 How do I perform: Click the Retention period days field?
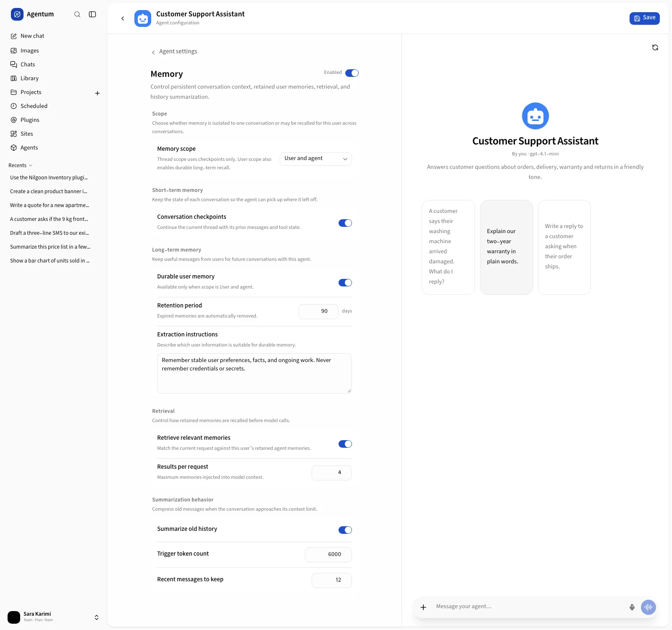(x=318, y=311)
